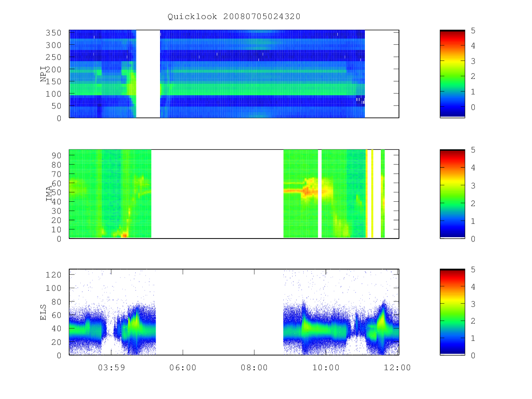Image resolution: width=532 pixels, height=399 pixels.
Task: Click the 03:59 time axis label
Action: tap(111, 368)
